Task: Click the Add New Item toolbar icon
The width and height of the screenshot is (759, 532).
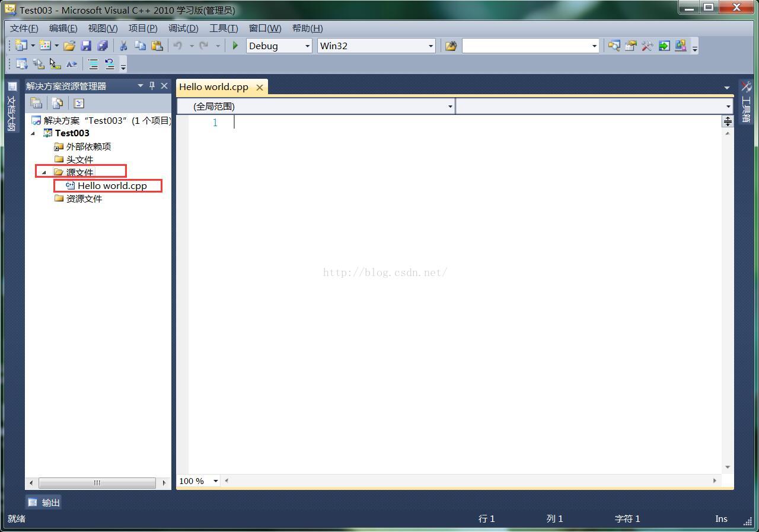Action: click(45, 46)
